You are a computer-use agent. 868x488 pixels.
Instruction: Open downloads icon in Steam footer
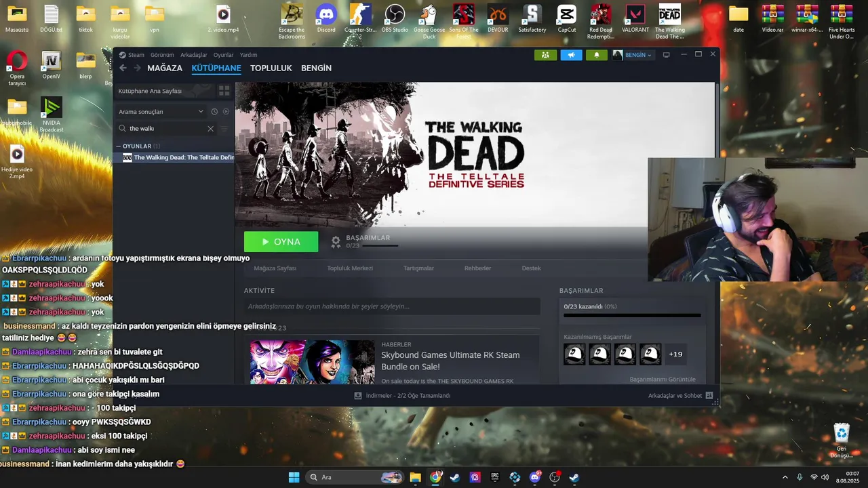coord(358,395)
